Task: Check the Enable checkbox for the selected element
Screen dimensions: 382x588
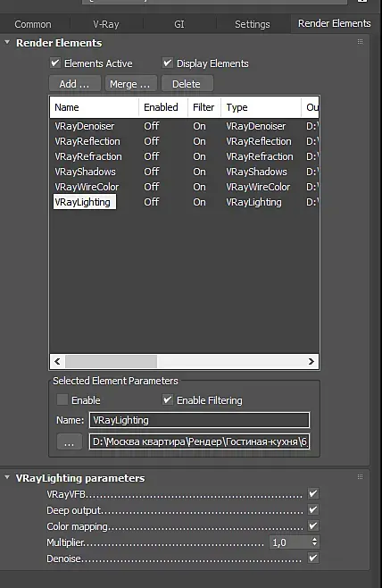Action: tap(62, 399)
